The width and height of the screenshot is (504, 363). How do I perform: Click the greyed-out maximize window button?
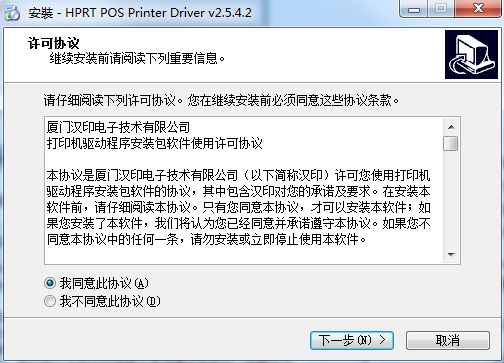coord(441,9)
